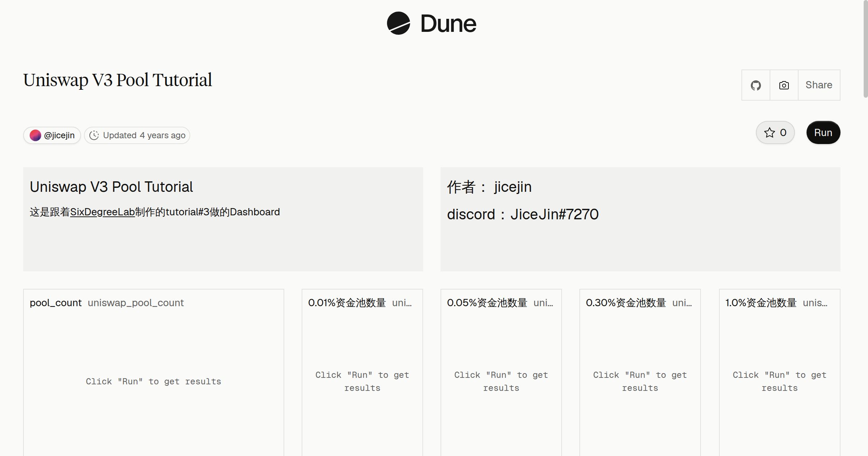Click query name next to 0.01%资金池数量
Viewport: 868px width, 456px height.
[x=402, y=303]
